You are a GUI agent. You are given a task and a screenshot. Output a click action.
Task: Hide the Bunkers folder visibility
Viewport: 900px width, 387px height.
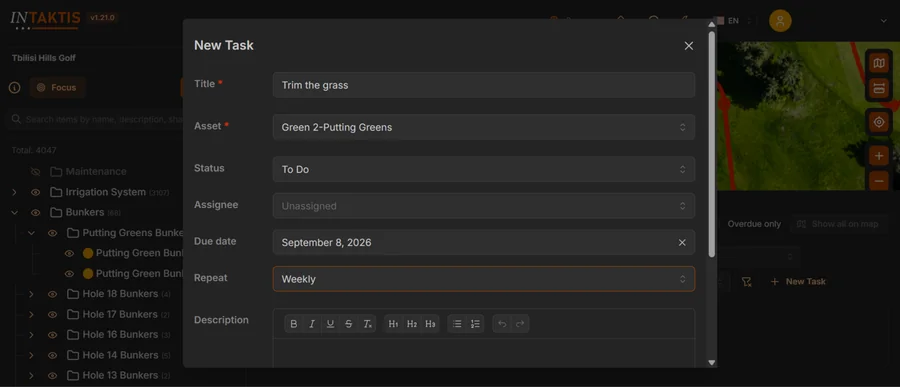36,212
